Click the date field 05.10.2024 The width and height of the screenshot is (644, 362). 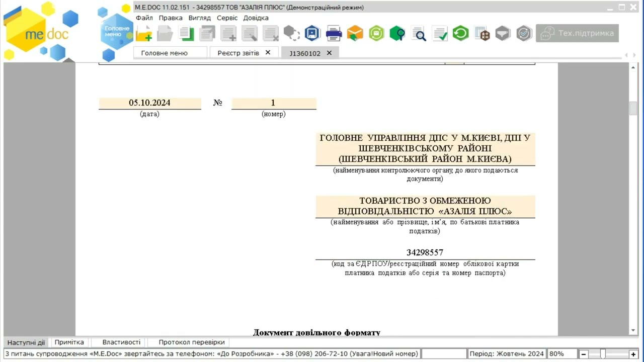tap(150, 103)
